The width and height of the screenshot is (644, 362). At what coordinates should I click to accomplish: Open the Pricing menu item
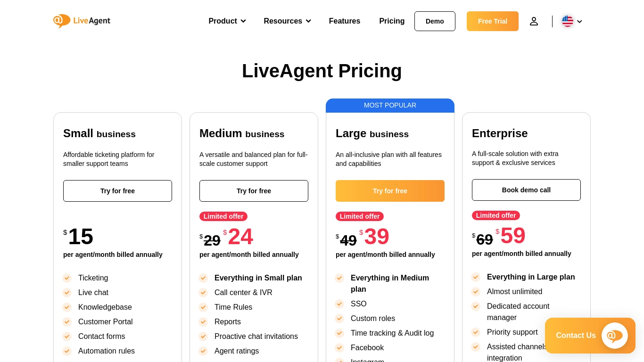pyautogui.click(x=392, y=21)
